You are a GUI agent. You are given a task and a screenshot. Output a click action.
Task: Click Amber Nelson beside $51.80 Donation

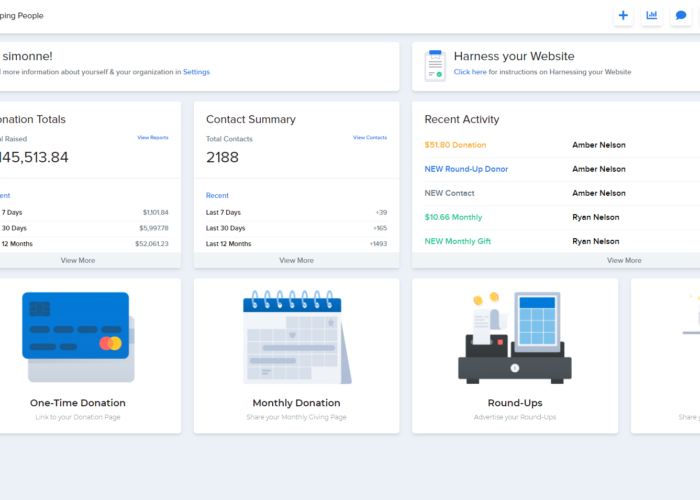click(x=599, y=145)
